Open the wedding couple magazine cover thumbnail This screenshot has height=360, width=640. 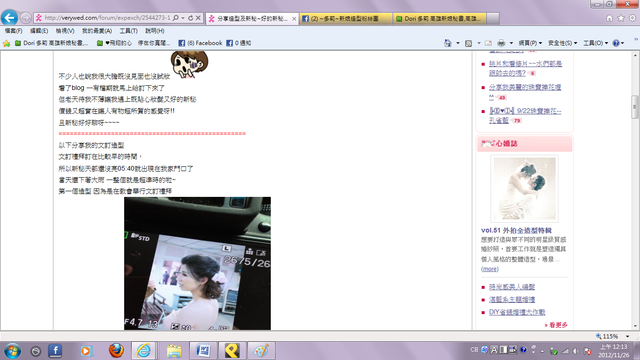point(524,189)
